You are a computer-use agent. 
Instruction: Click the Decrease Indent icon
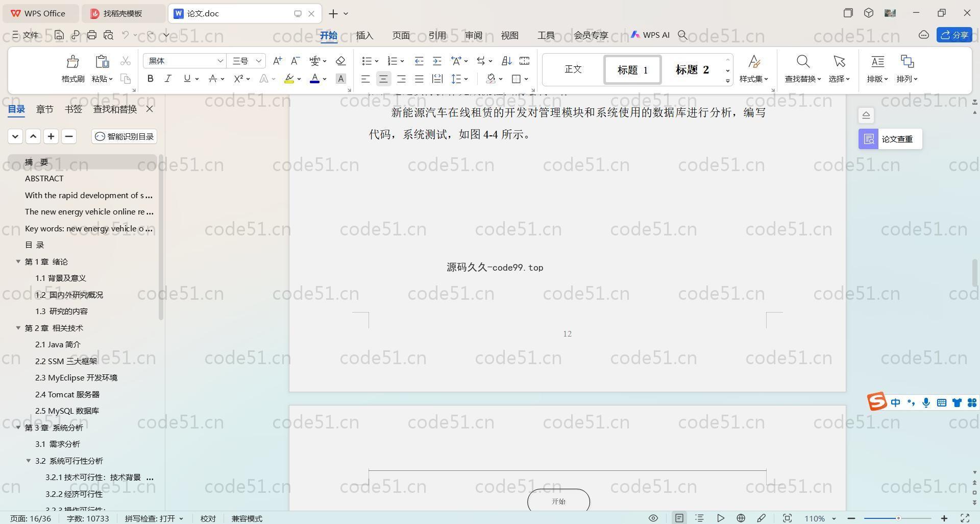tap(419, 61)
